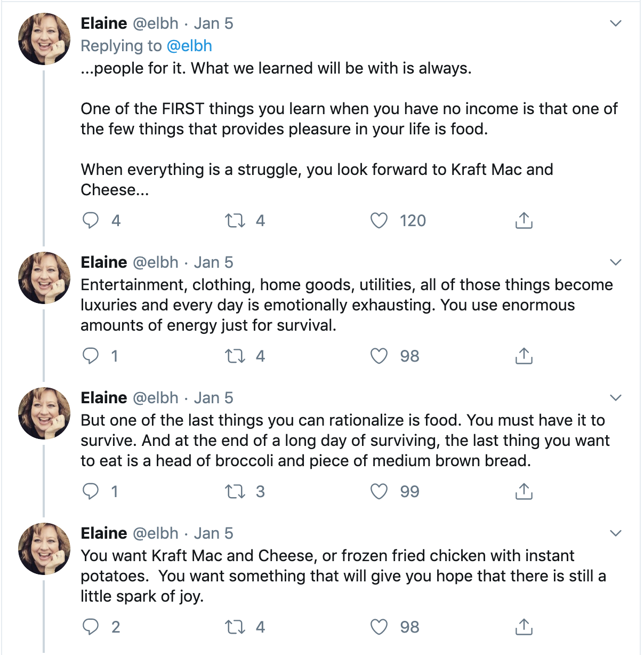The width and height of the screenshot is (644, 655).
Task: Open more options on 'spark of joy' tweet
Action: 616,533
